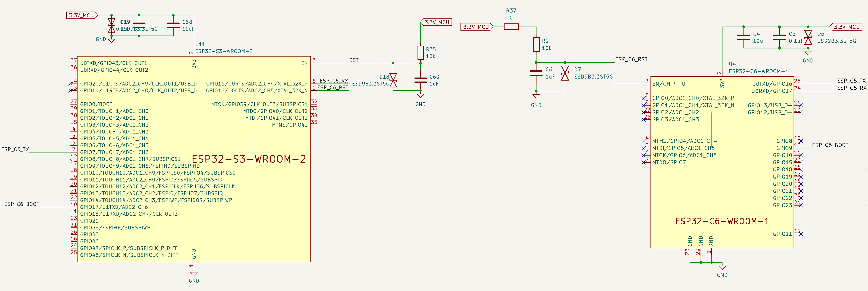Click no-connect marker on MTDO/GPIO7 pin
Screen dimensions: 868x291
tap(644, 162)
